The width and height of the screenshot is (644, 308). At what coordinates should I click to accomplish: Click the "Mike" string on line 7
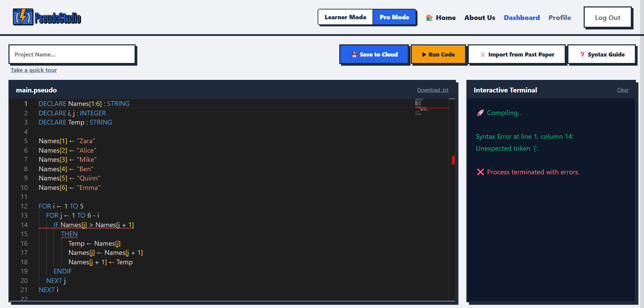pos(87,159)
